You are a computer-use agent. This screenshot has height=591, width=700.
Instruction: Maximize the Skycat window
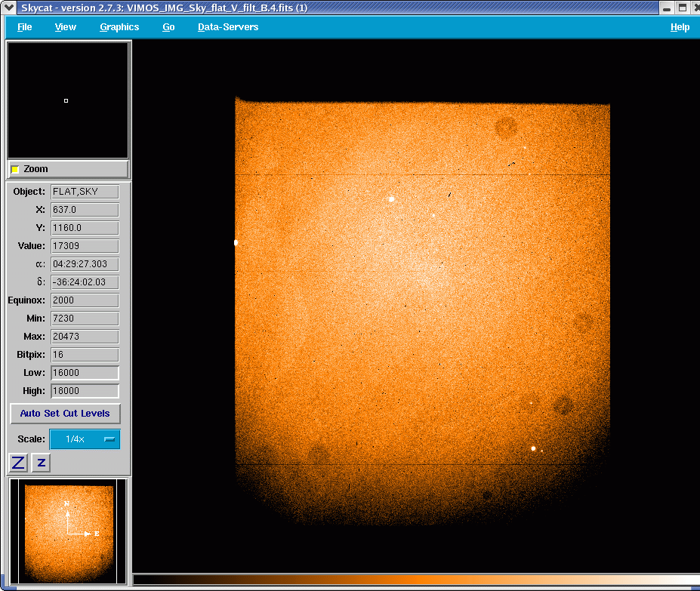click(x=683, y=8)
